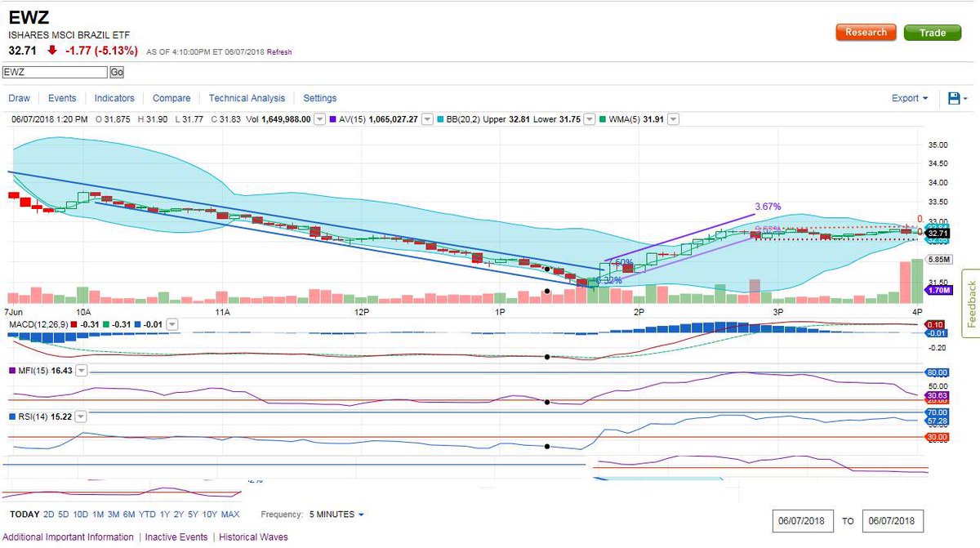Viewport: 980px width, 548px height.
Task: Click the green WMA(5) color swatch
Action: pos(602,119)
